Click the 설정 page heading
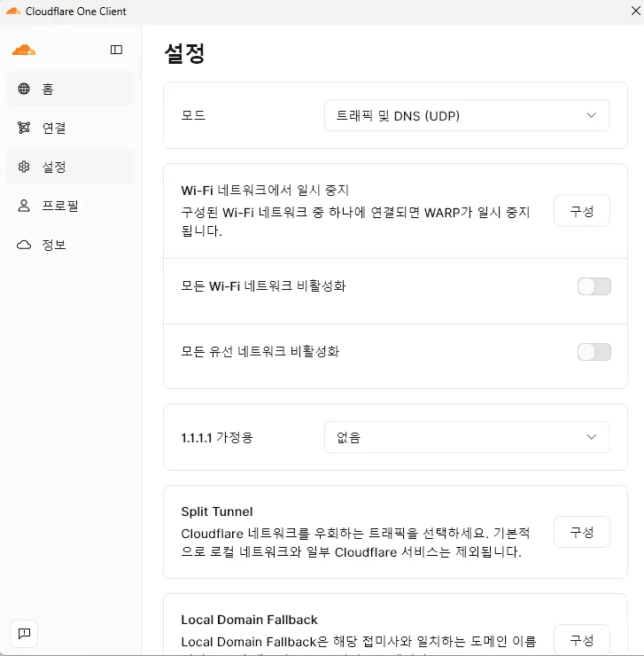Image resolution: width=644 pixels, height=656 pixels. 184,53
